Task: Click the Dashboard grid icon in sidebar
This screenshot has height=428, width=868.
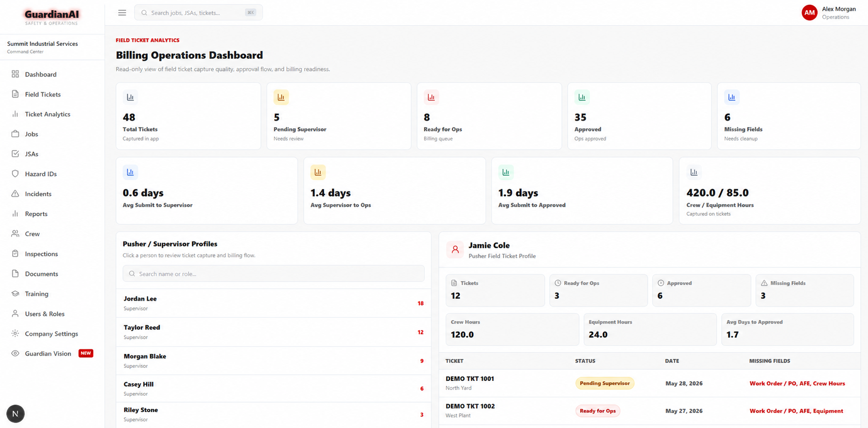Action: [15, 74]
